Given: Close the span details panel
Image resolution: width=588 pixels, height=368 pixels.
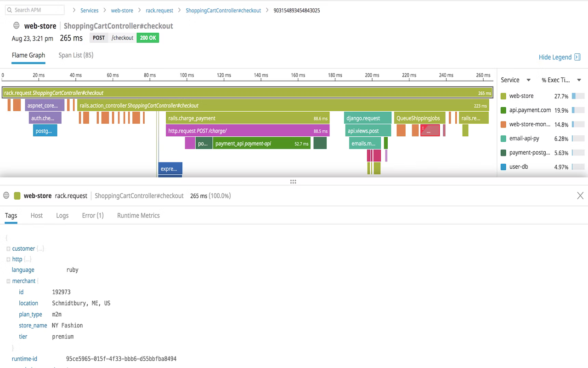Looking at the screenshot, I should (x=580, y=195).
